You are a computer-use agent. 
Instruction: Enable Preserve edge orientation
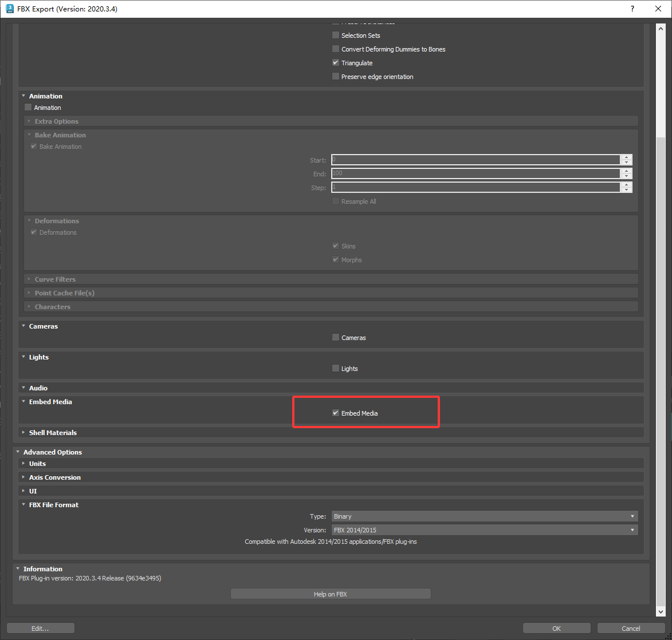[336, 76]
